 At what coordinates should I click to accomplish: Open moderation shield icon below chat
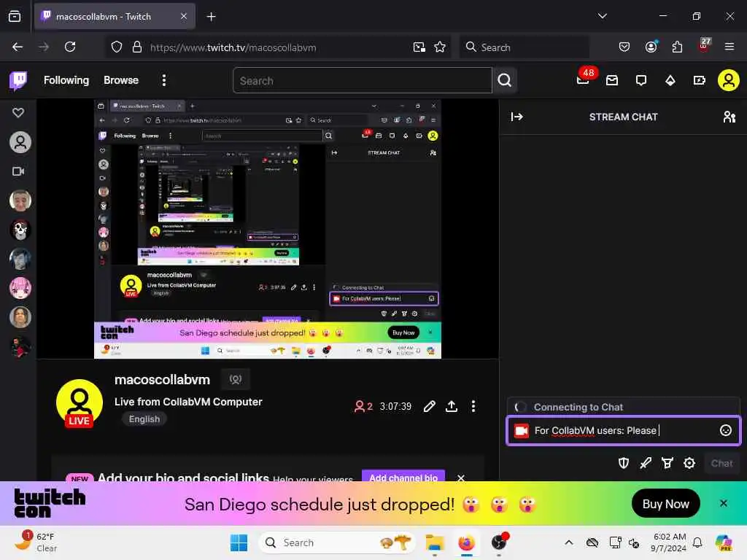pyautogui.click(x=624, y=463)
